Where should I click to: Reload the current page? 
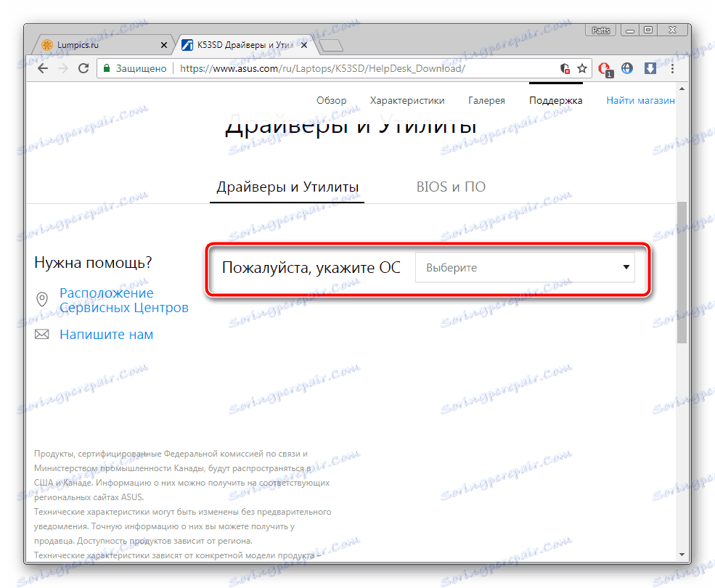click(x=83, y=68)
